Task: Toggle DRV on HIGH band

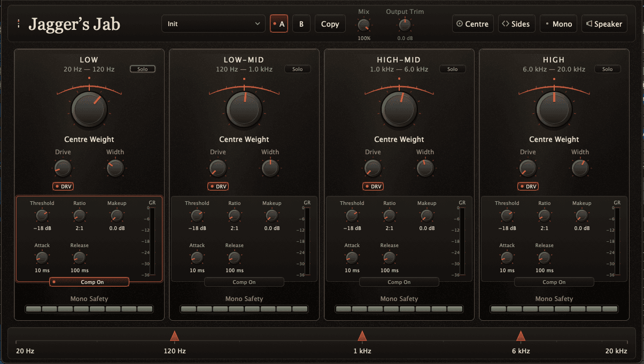Action: click(528, 186)
